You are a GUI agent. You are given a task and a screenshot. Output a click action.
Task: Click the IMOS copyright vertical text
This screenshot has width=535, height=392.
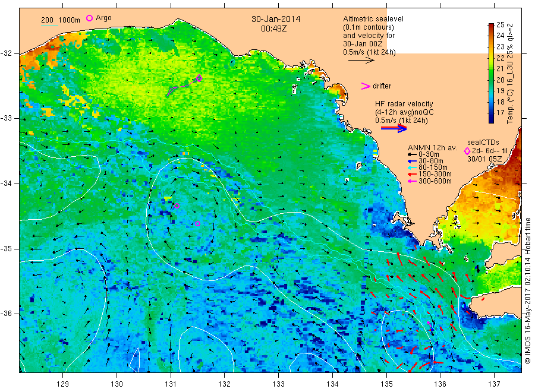tap(527, 290)
